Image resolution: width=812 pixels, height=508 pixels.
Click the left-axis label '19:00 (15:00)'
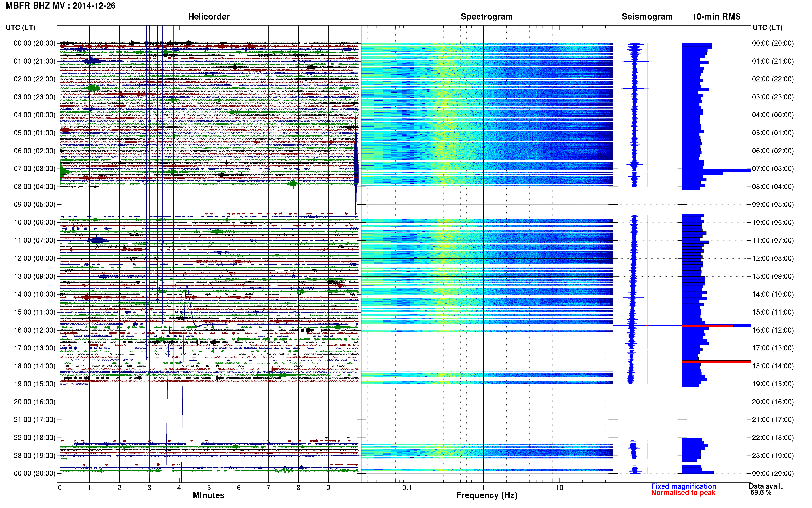35,384
